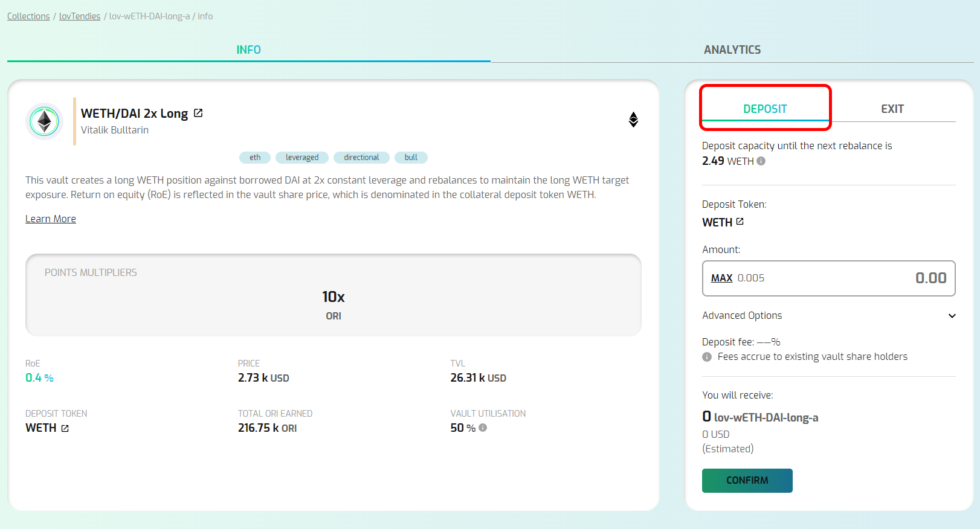
Task: Switch to the EXIT tab
Action: click(x=892, y=109)
